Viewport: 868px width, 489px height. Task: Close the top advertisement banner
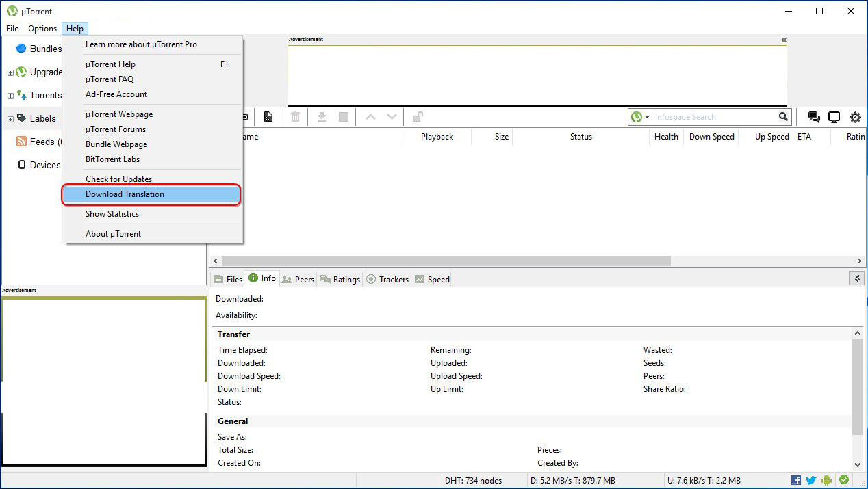[784, 40]
